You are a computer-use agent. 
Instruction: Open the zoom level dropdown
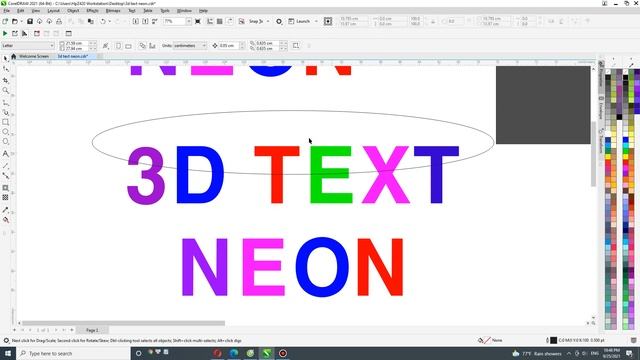[189, 21]
